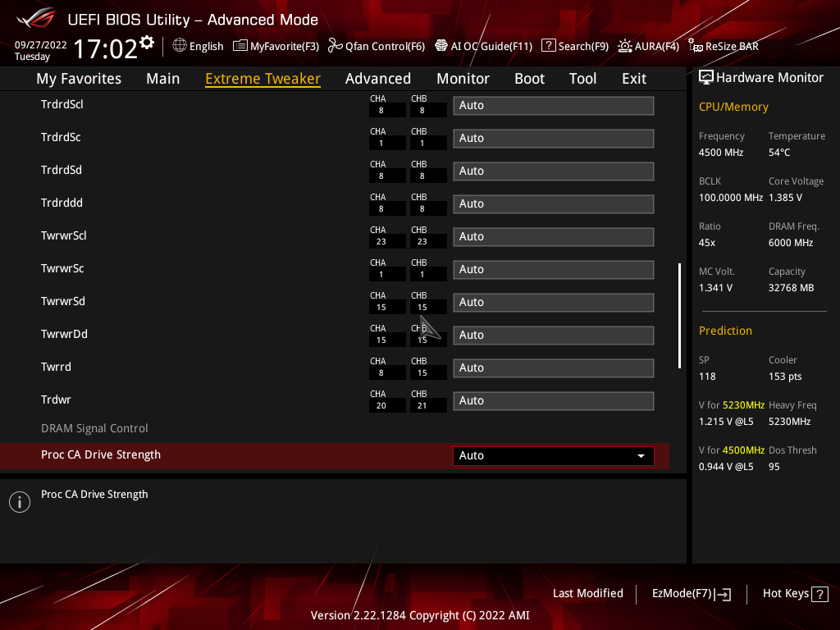The width and height of the screenshot is (840, 630).
Task: Click the Proc CA Drive Strength row label
Action: (101, 454)
